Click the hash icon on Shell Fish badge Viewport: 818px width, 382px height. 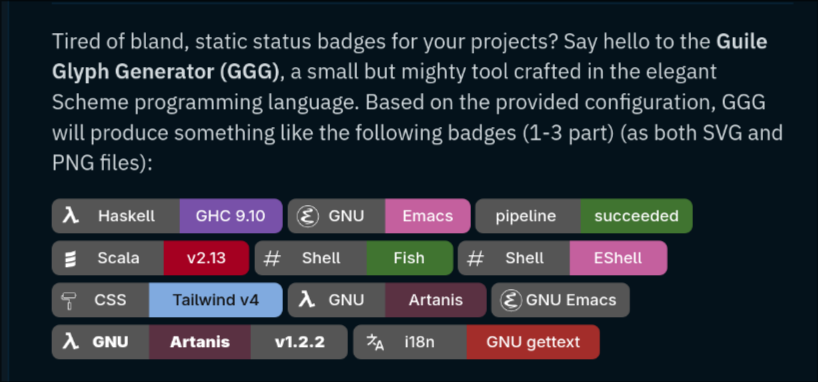point(272,258)
